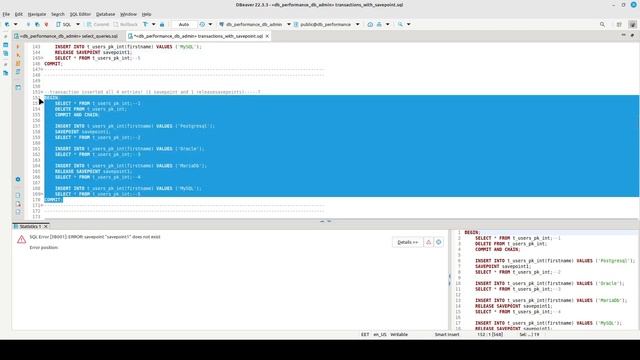The width and height of the screenshot is (640, 360).
Task: Click the middle of the three page icons at editor strip bottom
Action: pyautogui.click(x=18, y=204)
